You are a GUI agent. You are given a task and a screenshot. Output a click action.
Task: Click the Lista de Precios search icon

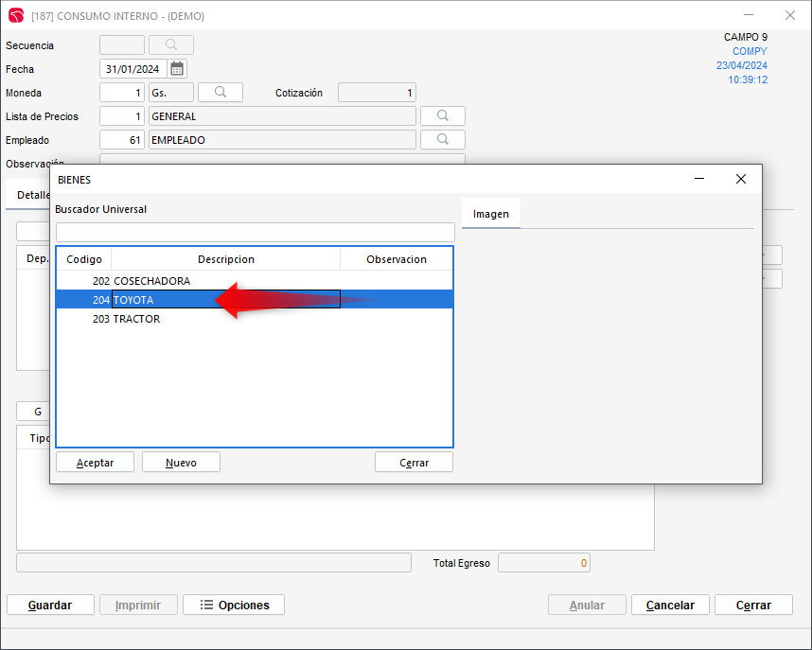click(x=443, y=116)
